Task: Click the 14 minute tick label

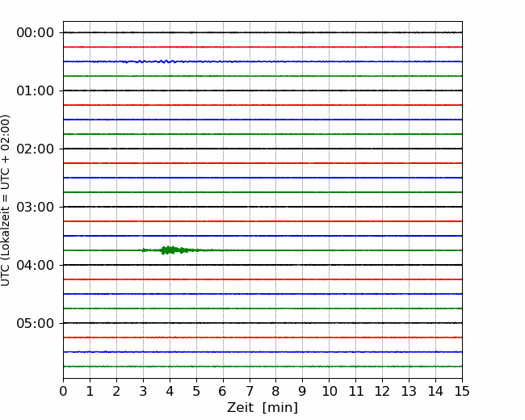Action: [435, 391]
